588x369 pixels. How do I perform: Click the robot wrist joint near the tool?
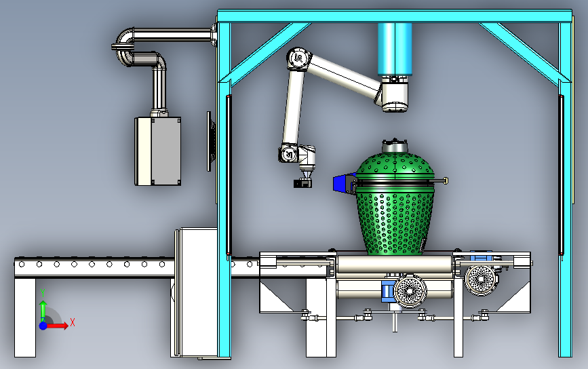pyautogui.click(x=289, y=154)
